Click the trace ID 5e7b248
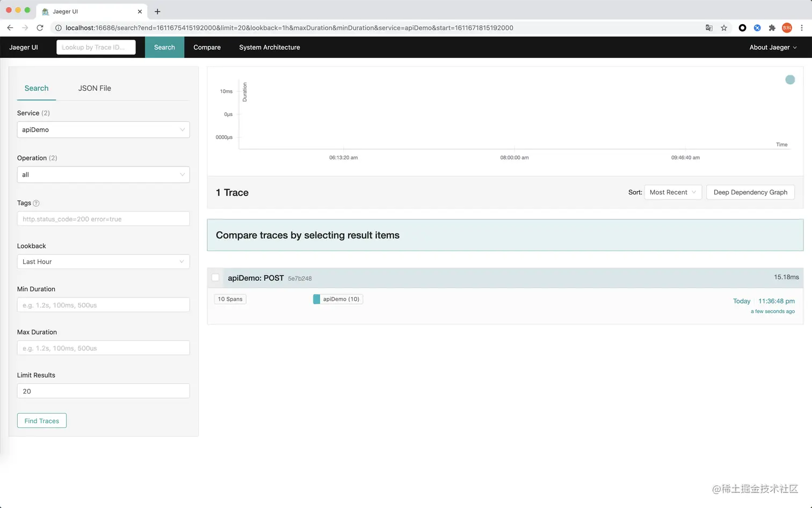Screen dimensions: 812x508 [x=300, y=278]
